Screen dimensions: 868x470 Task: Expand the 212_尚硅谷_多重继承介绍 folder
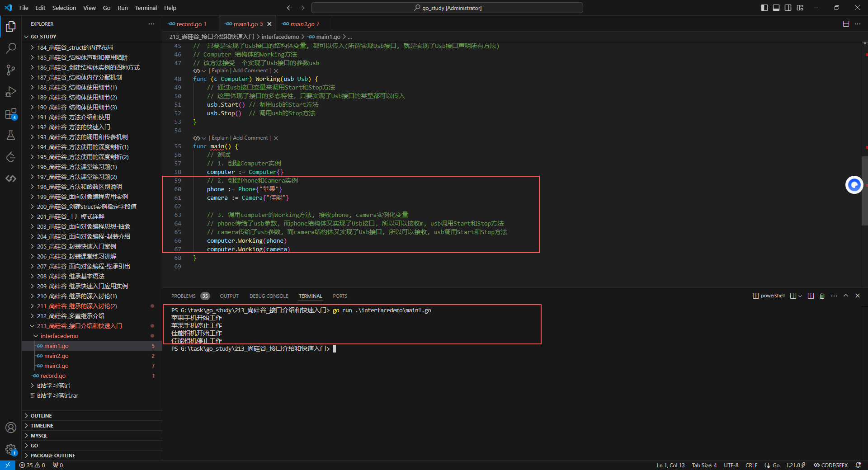pyautogui.click(x=92, y=316)
